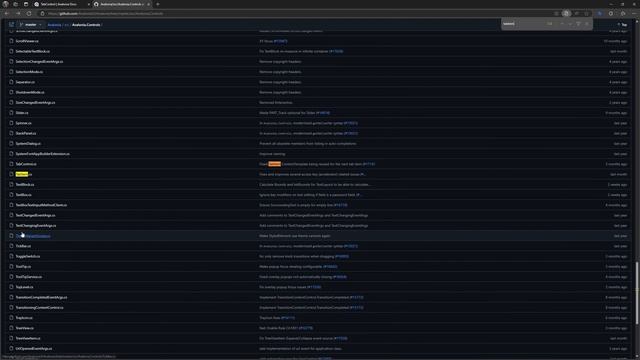Open Spinner.cs file
Screen dimensions: 640x360
tap(23, 123)
